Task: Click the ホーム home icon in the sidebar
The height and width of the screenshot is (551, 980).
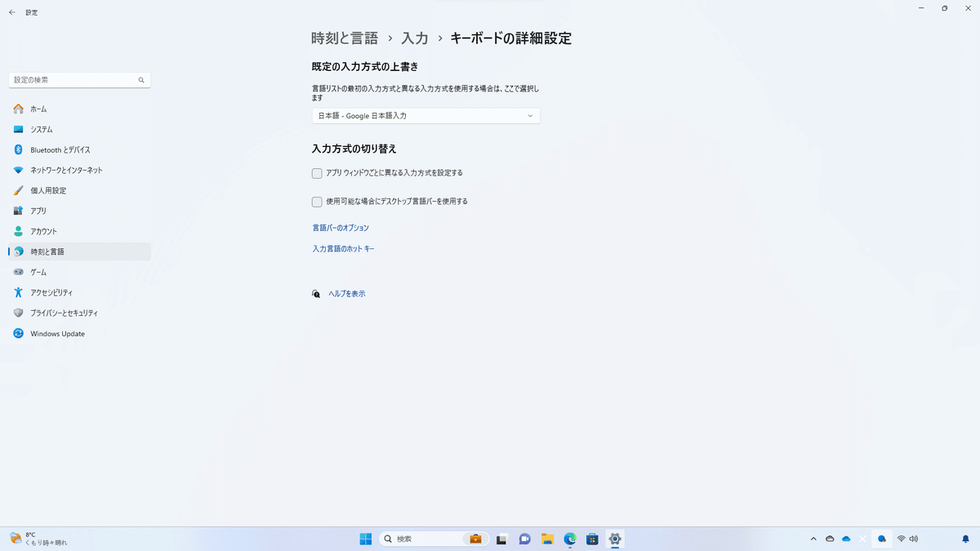Action: tap(18, 109)
